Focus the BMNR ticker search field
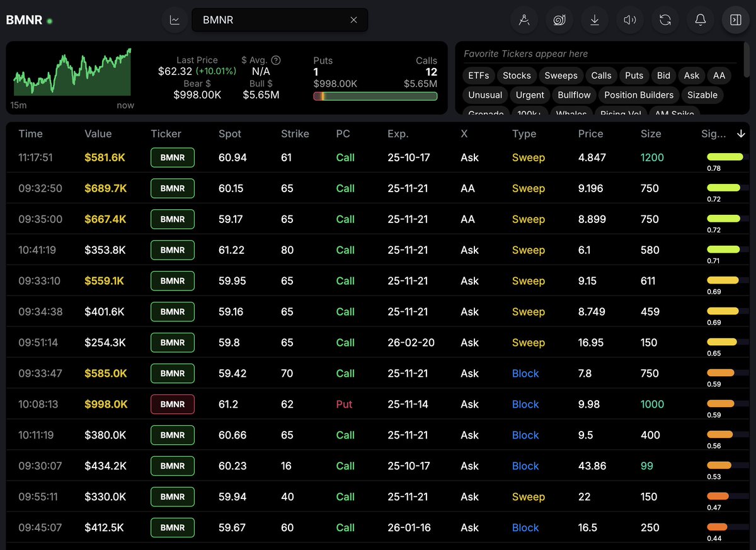Image resolution: width=756 pixels, height=550 pixels. point(280,20)
